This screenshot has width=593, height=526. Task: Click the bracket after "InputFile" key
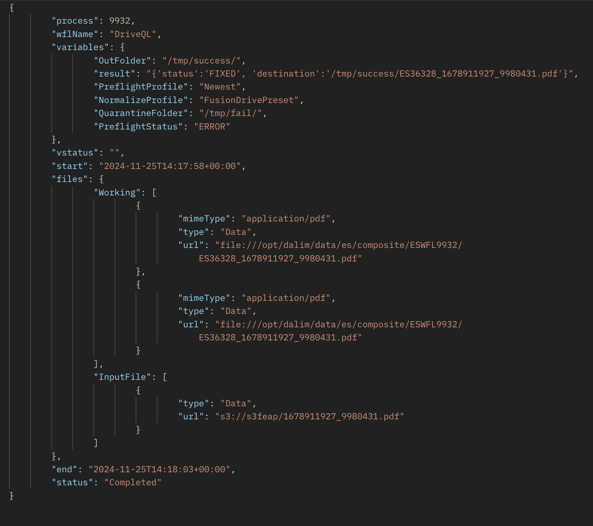pos(165,377)
